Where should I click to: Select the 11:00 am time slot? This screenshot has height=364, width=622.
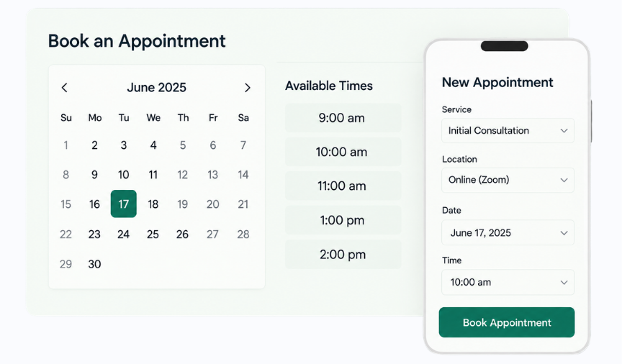pyautogui.click(x=343, y=186)
